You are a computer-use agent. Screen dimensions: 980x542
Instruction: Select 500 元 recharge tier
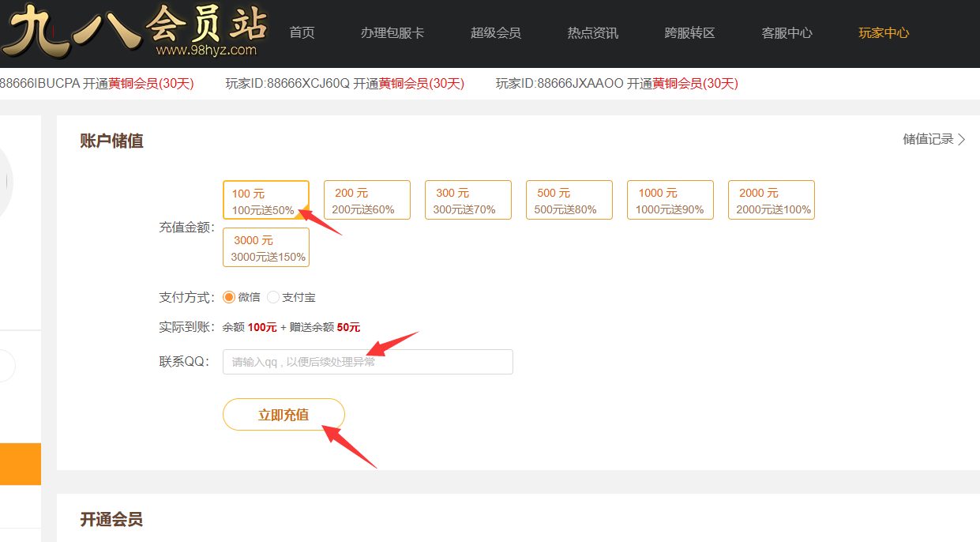tap(569, 201)
